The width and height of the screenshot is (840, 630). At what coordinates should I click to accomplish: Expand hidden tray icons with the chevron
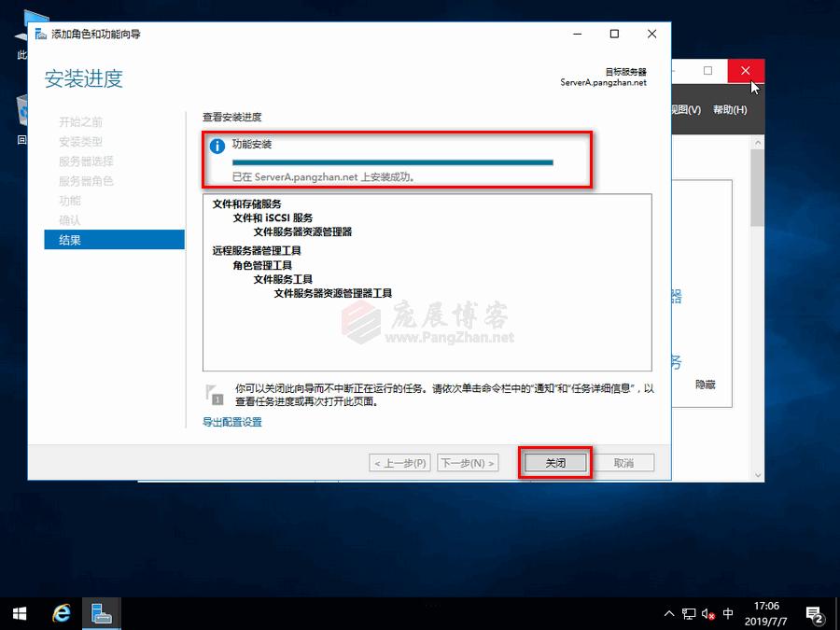669,613
